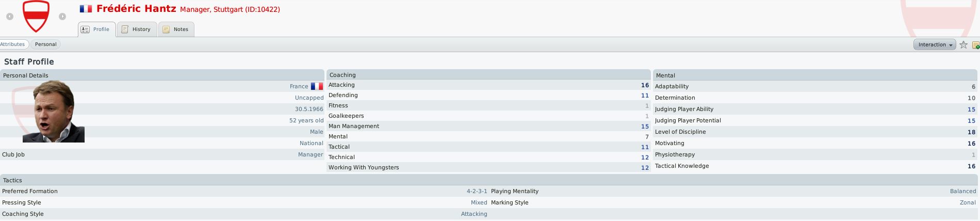The image size is (980, 221).
Task: Click the History tab document icon
Action: click(x=125, y=29)
